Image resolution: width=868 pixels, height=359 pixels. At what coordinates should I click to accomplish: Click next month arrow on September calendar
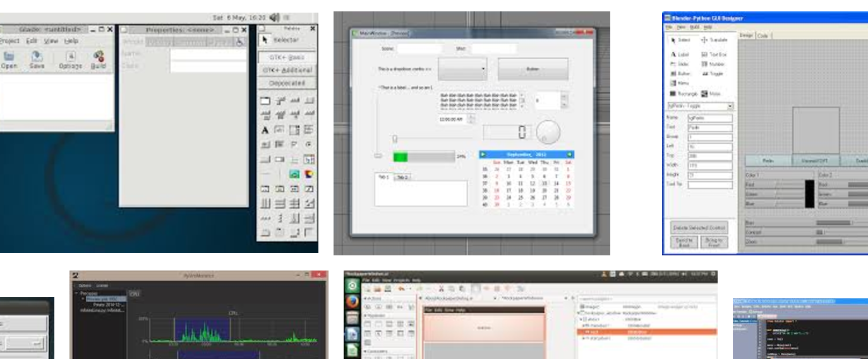(x=569, y=154)
